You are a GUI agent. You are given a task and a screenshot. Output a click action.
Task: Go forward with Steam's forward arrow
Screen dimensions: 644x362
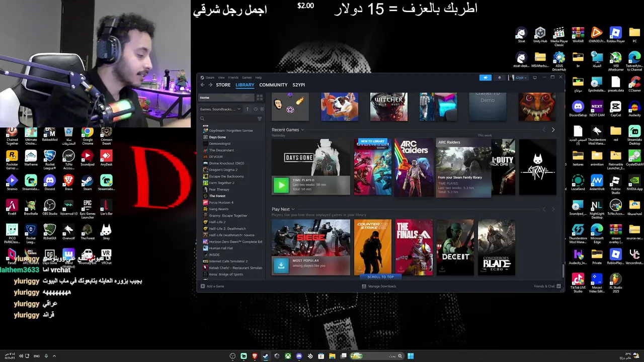coord(210,85)
